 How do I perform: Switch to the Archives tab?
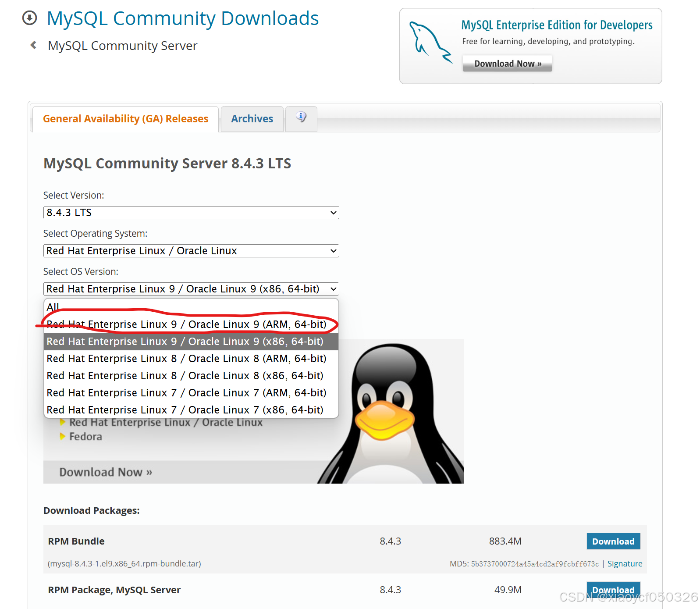point(252,119)
